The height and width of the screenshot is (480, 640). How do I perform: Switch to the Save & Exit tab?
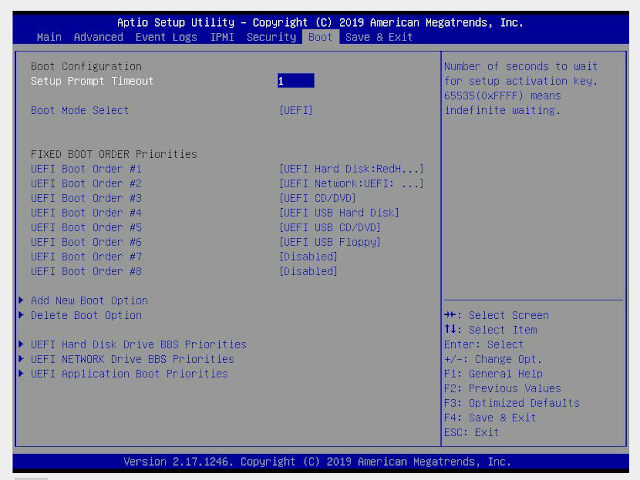(x=379, y=37)
